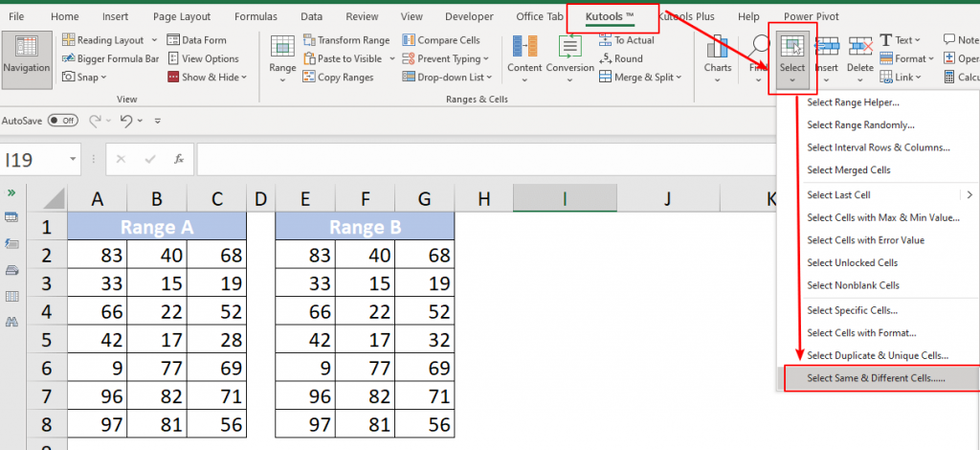Image resolution: width=980 pixels, height=450 pixels.
Task: Open the View Options icon
Action: (x=173, y=58)
